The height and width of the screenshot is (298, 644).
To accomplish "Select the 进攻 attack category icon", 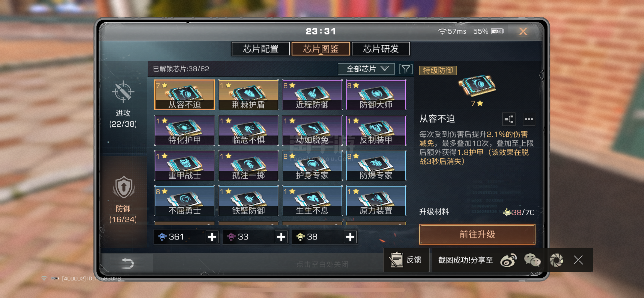I will tap(123, 92).
